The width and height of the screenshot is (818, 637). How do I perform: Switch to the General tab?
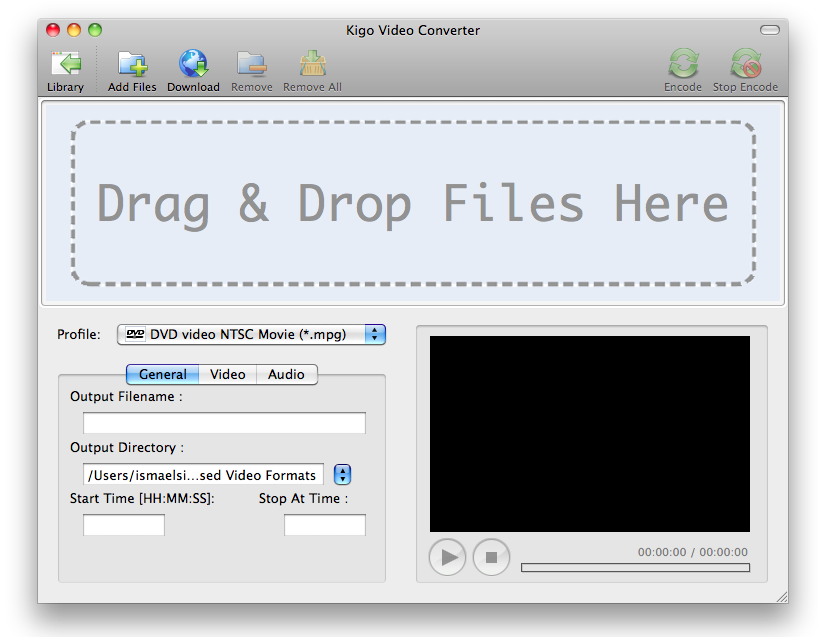[x=163, y=374]
